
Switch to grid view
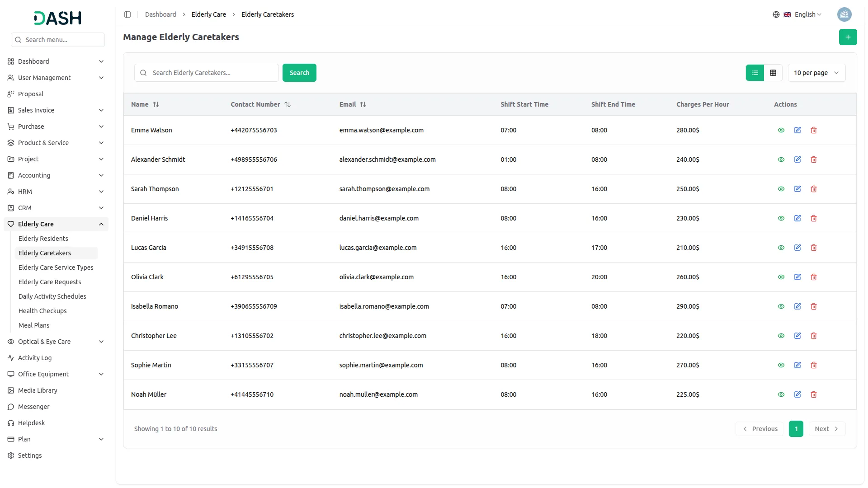pyautogui.click(x=773, y=73)
